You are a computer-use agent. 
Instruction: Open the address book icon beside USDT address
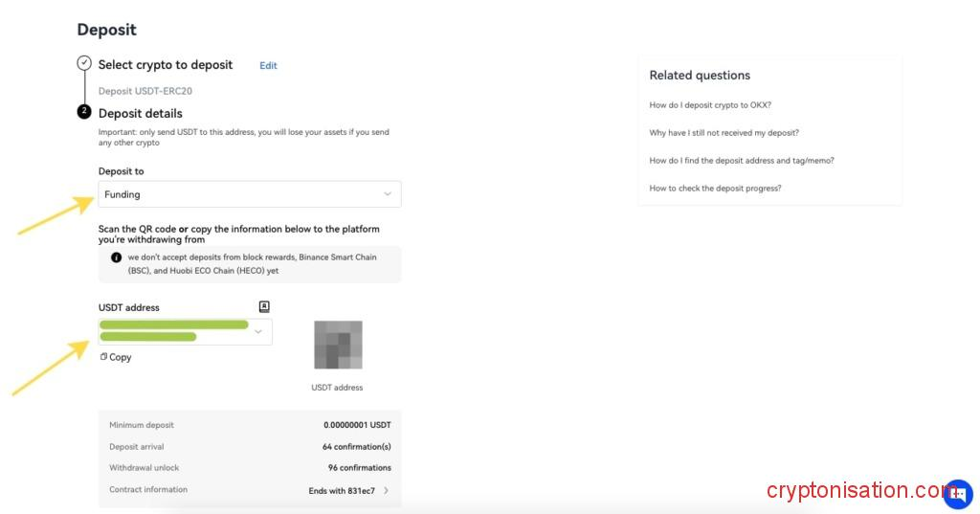point(264,306)
